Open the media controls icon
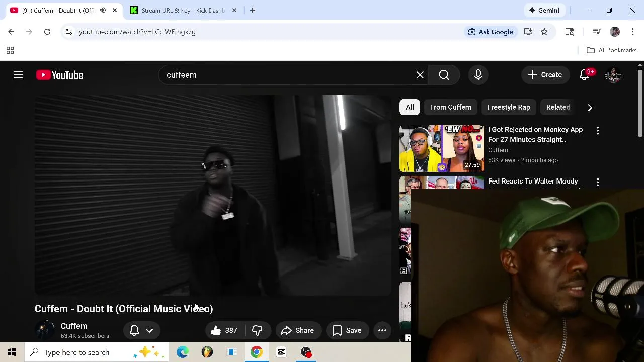The height and width of the screenshot is (362, 644). [597, 32]
